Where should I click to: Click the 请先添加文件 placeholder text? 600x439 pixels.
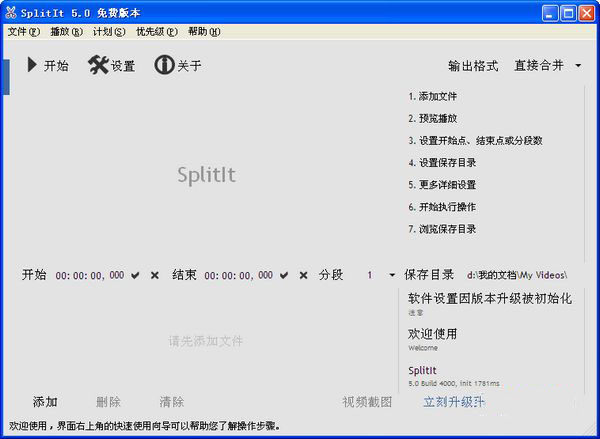206,341
